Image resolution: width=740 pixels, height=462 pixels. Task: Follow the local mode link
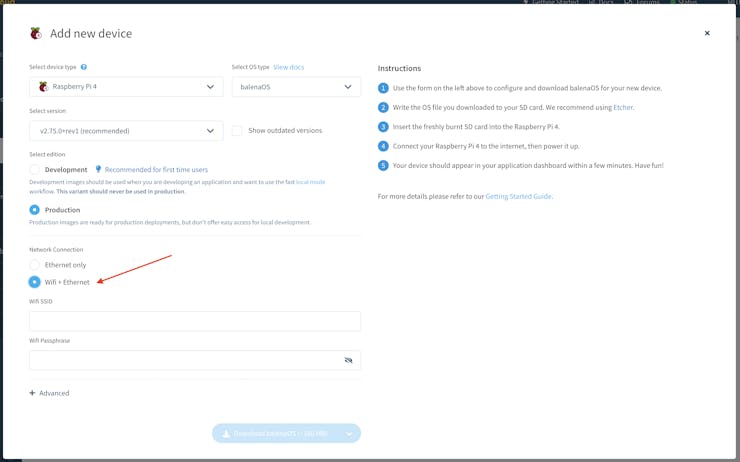(x=311, y=182)
